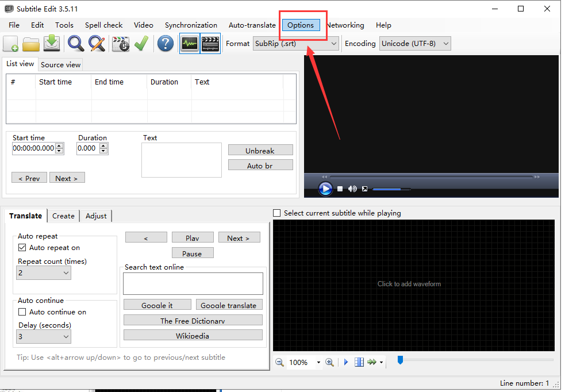Open the Options menu

(x=301, y=25)
